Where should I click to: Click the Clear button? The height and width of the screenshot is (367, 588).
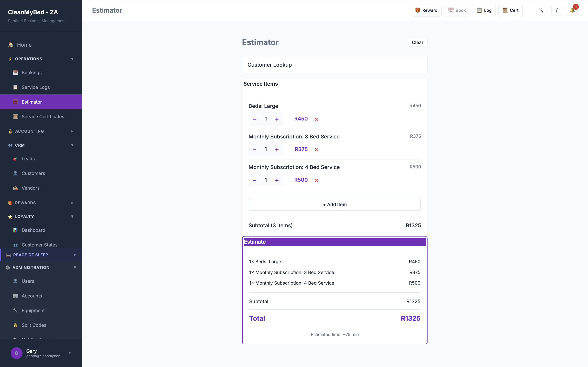pyautogui.click(x=417, y=42)
